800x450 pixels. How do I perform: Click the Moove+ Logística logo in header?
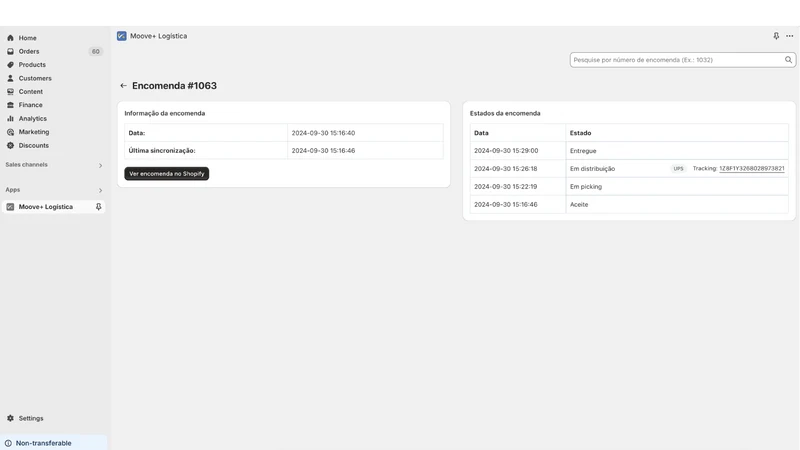[121, 36]
